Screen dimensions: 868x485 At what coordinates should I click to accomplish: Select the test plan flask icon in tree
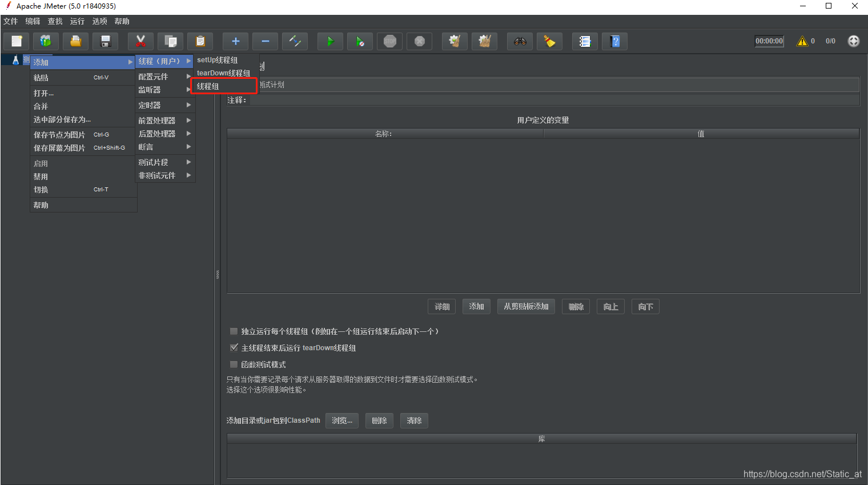pos(15,60)
